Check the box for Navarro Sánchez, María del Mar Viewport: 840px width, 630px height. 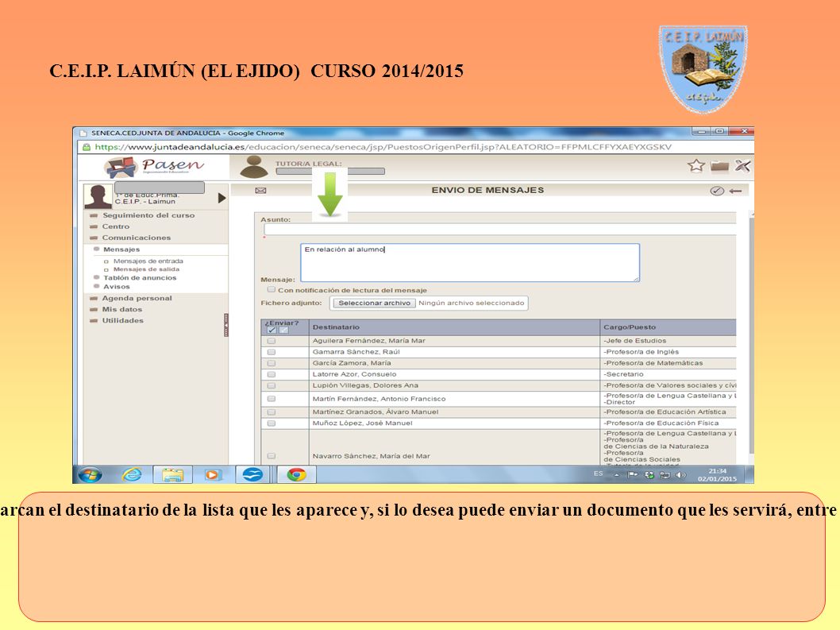pos(272,456)
